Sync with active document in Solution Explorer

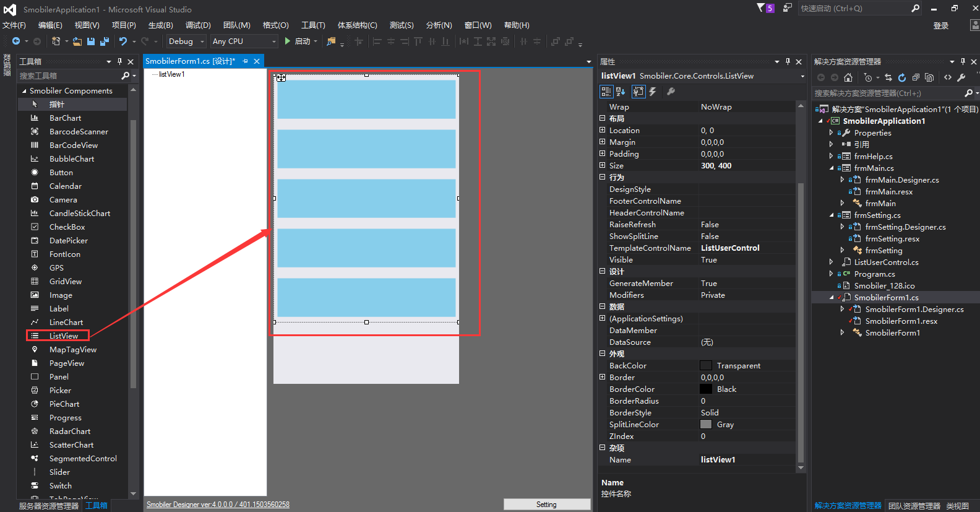coord(888,77)
